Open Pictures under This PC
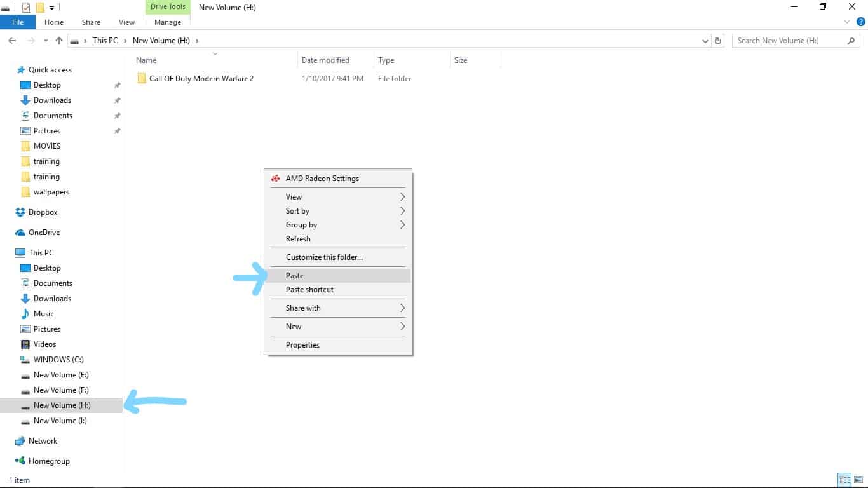868x488 pixels. click(x=47, y=329)
